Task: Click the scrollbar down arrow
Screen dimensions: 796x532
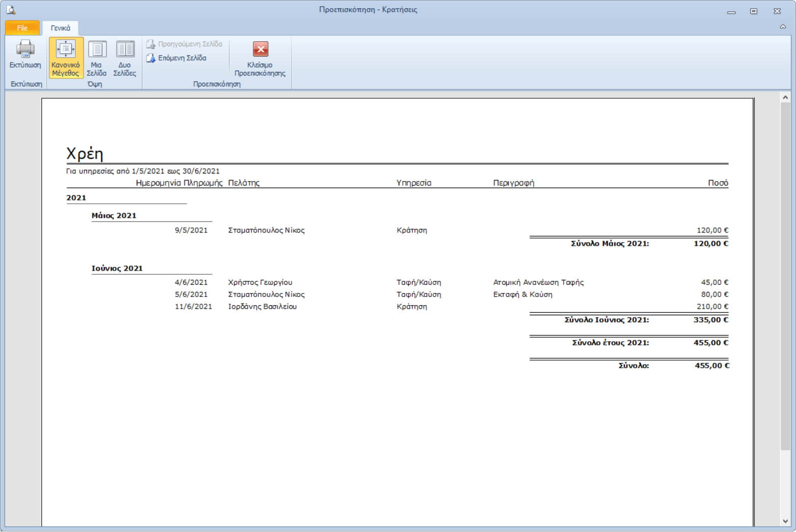Action: tap(785, 521)
